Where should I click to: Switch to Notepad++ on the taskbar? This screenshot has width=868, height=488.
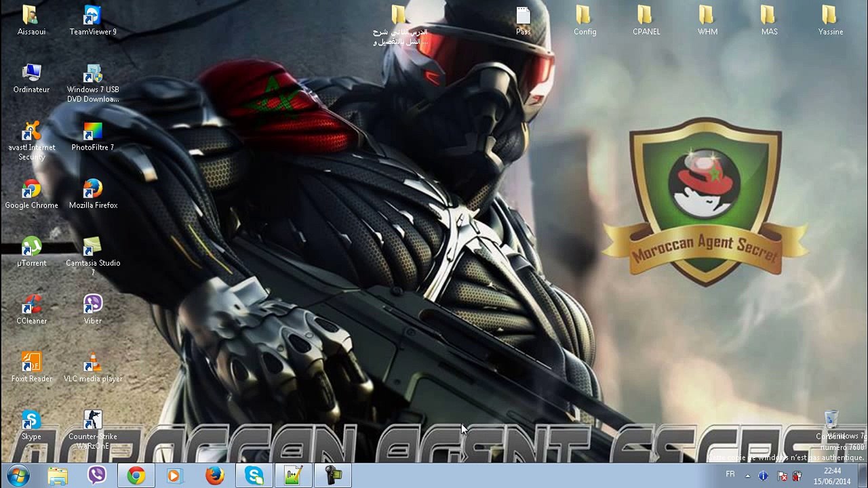click(x=294, y=476)
